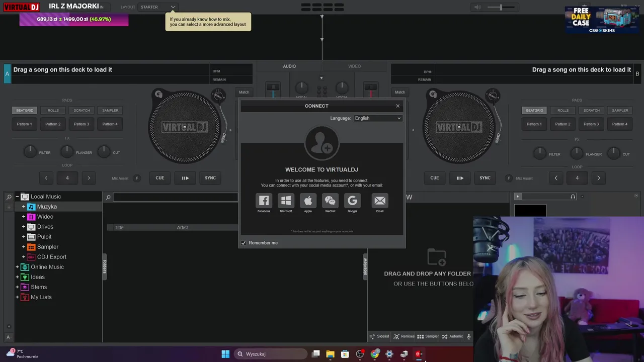Connect with the Microsoft icon

[x=286, y=201]
